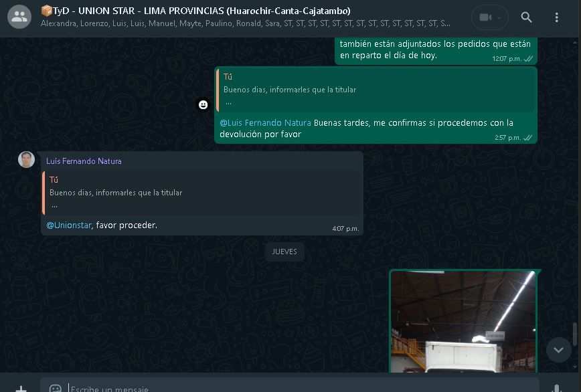Open the group avatar icon in the header
Viewport: 581px width, 392px height.
tap(19, 17)
